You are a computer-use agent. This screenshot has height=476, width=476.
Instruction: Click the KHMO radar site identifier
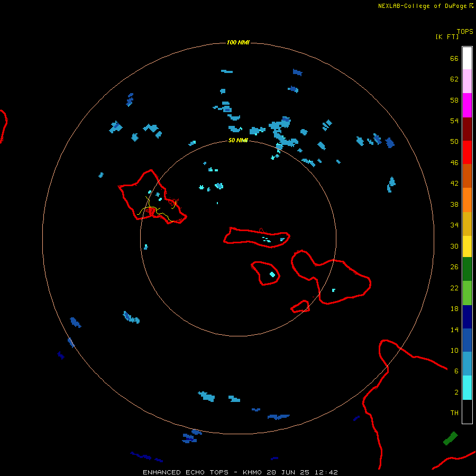click(252, 472)
